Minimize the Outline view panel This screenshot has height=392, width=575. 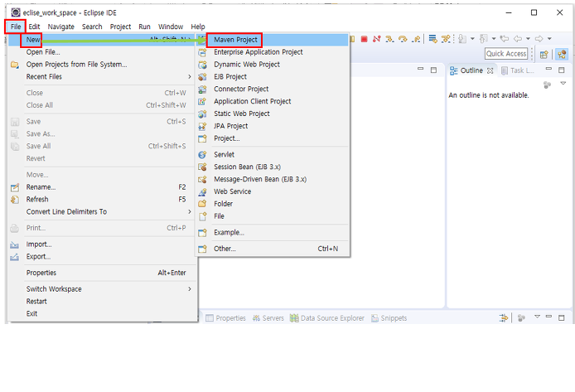(548, 69)
